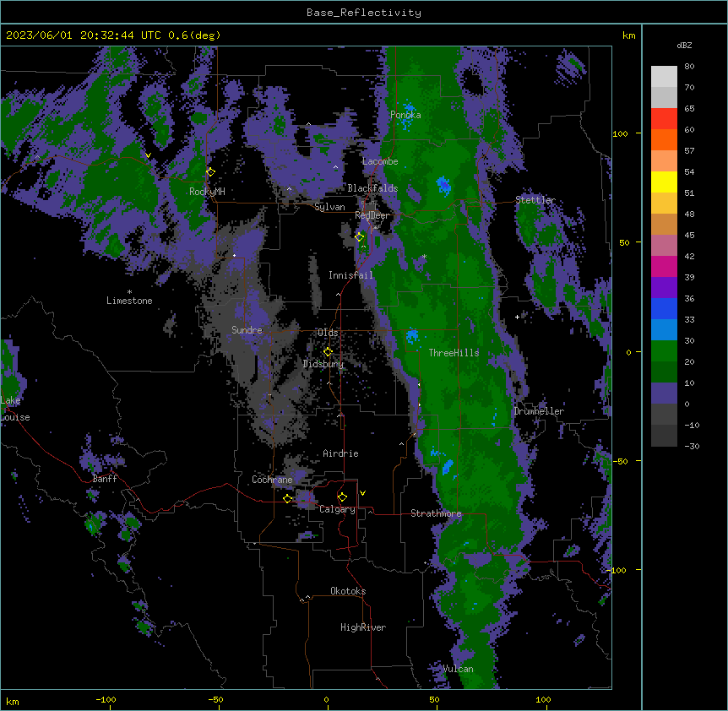The width and height of the screenshot is (728, 711).
Task: Click the RockyMH label
Action: coord(207,191)
